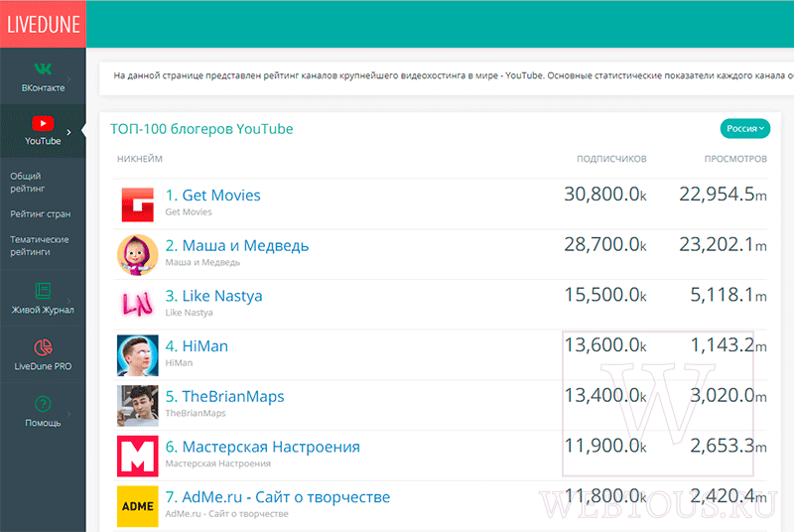Open the HiMan channel link
The width and height of the screenshot is (794, 532).
197,346
